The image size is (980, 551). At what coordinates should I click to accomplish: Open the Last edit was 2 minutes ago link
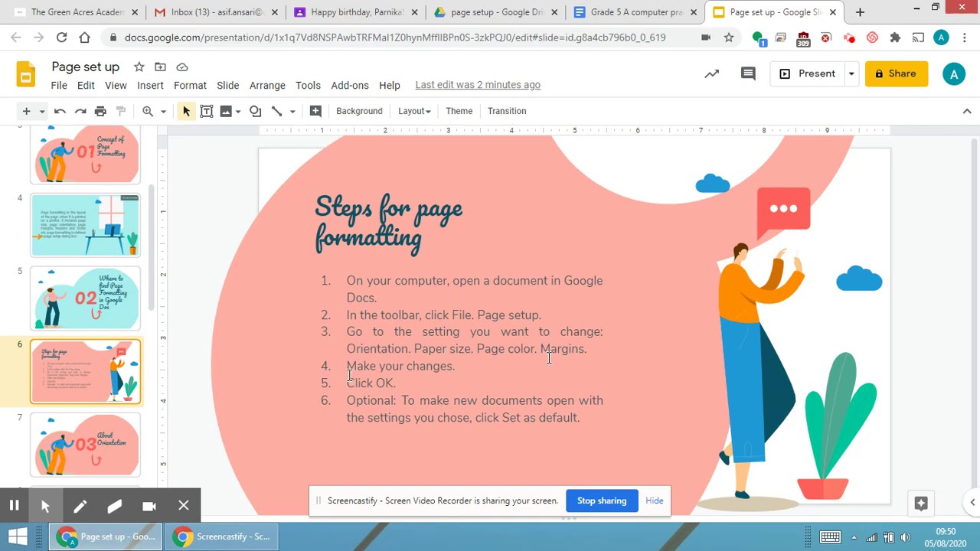pos(478,85)
